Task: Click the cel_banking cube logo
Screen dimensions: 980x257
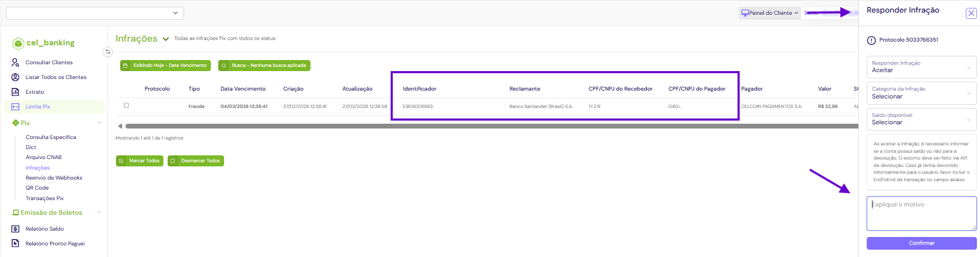Action: click(18, 43)
